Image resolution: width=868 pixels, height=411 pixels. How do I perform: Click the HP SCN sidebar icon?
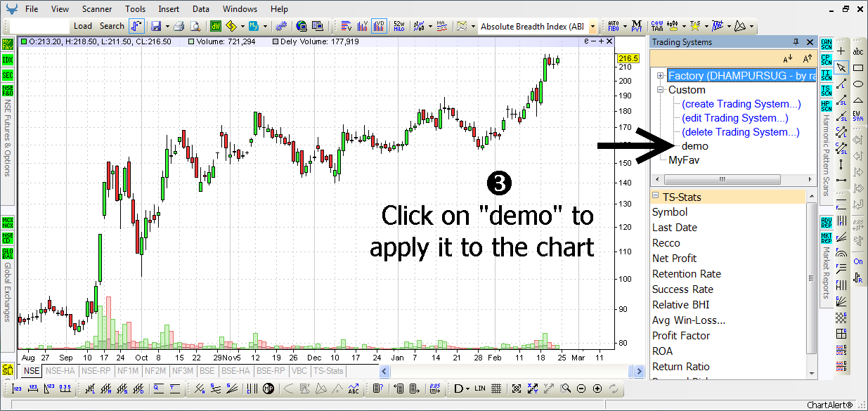pyautogui.click(x=827, y=106)
